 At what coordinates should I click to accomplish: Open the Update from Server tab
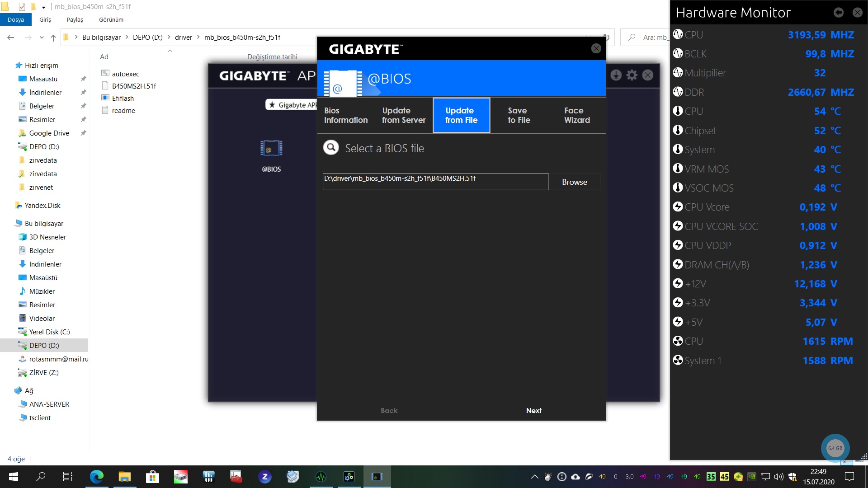click(404, 115)
